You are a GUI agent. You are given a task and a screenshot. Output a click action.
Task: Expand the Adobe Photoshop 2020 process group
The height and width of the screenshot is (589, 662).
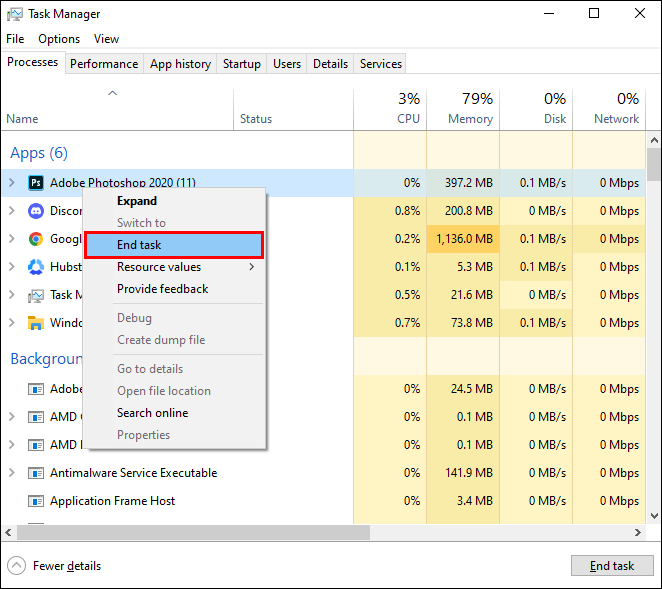pos(12,183)
